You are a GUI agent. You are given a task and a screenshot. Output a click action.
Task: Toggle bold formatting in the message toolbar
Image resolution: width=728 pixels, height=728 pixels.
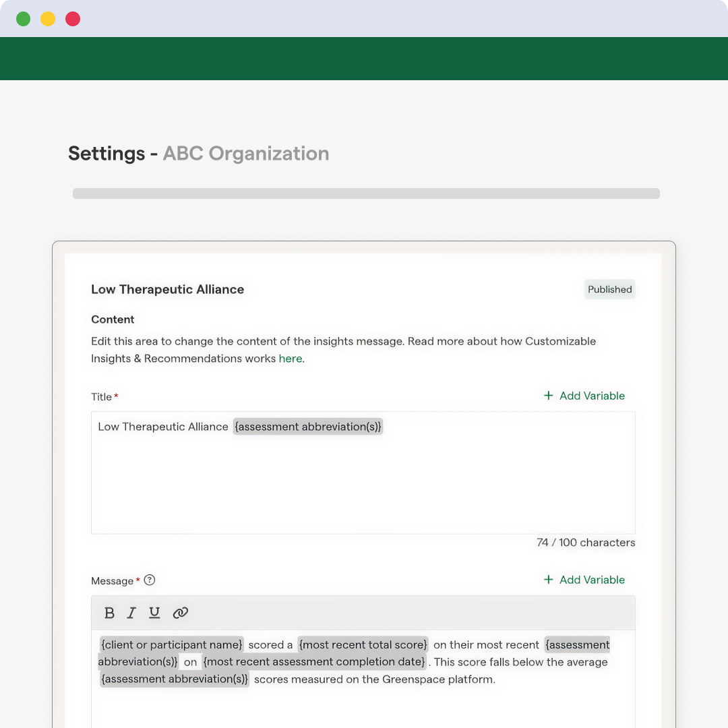[x=109, y=613]
